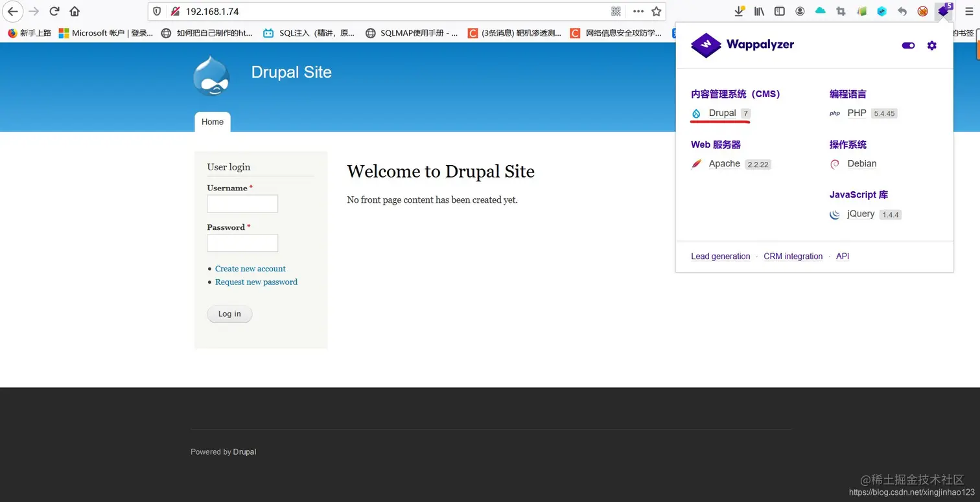Open page actions three-dot menu
The width and height of the screenshot is (980, 502).
pyautogui.click(x=638, y=12)
